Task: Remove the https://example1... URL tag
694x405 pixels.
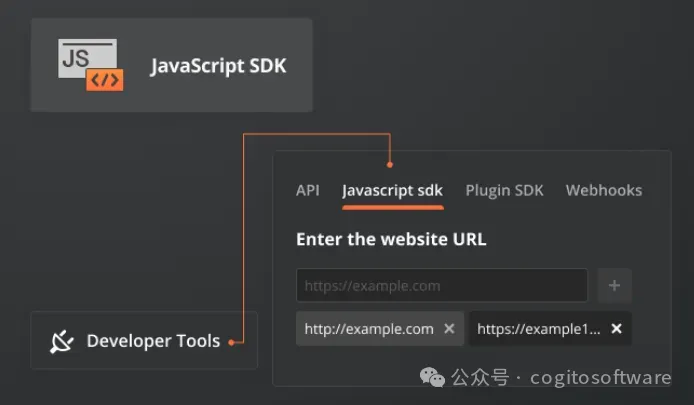Action: click(617, 328)
